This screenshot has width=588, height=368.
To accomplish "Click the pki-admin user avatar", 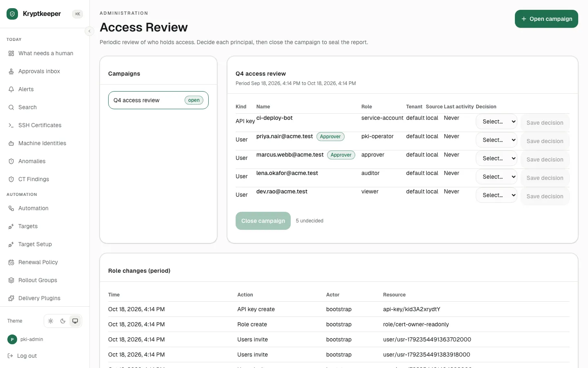I will [12, 339].
